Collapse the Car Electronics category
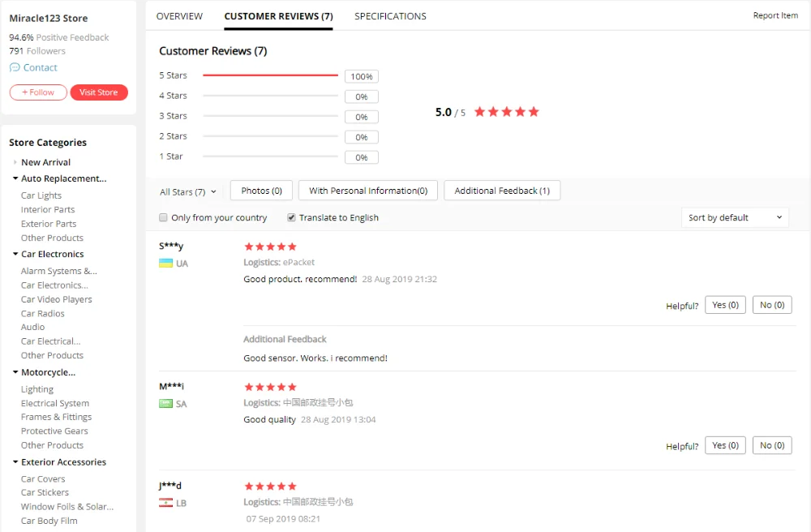 click(x=15, y=254)
